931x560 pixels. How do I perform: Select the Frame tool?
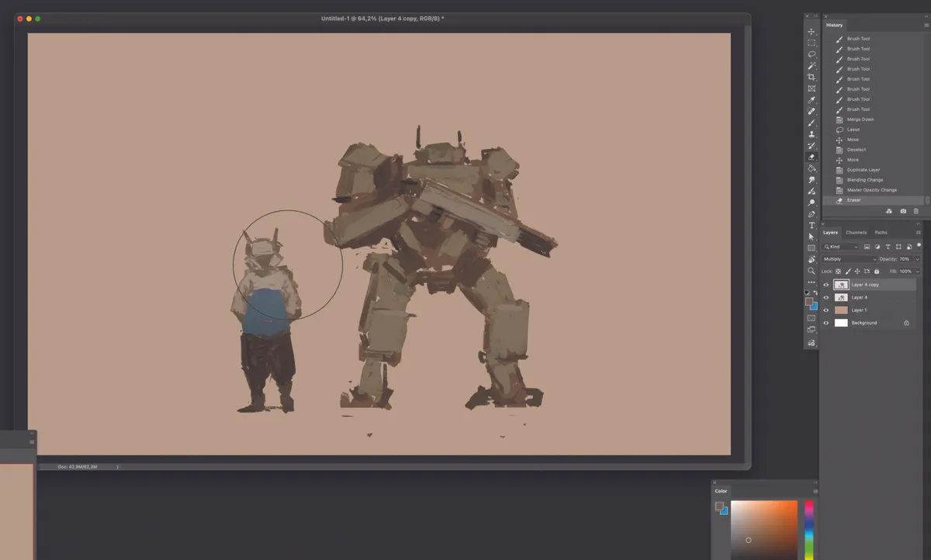coord(812,88)
